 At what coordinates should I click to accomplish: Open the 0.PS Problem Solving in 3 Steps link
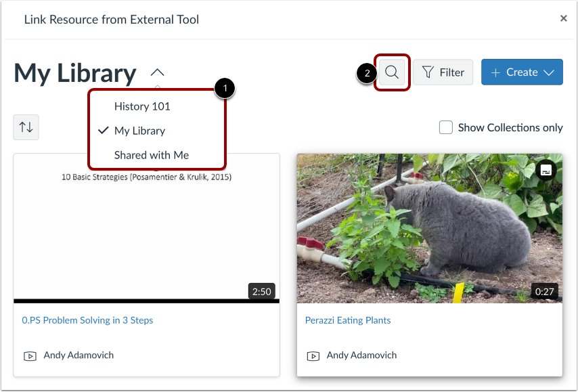[x=87, y=320]
